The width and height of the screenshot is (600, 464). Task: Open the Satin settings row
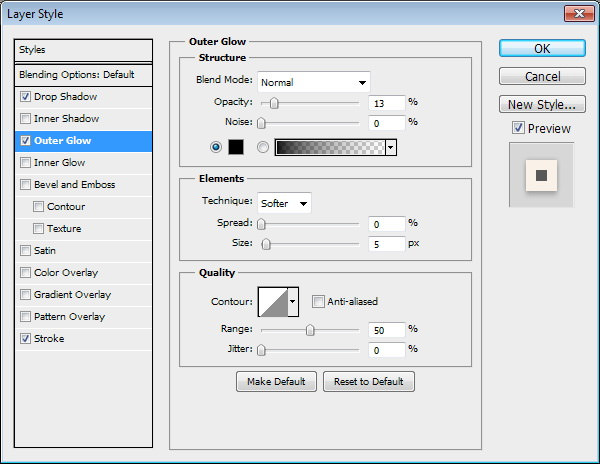coord(83,251)
